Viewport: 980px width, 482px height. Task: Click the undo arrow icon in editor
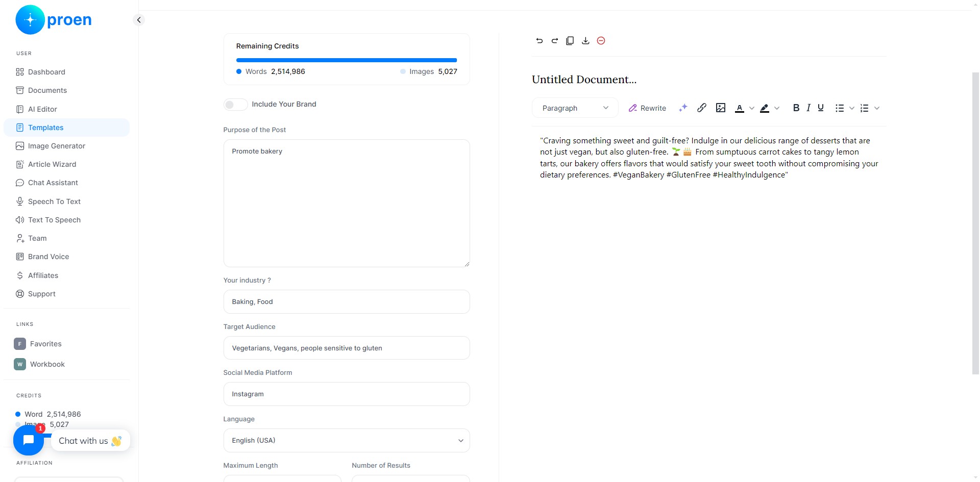pyautogui.click(x=539, y=41)
